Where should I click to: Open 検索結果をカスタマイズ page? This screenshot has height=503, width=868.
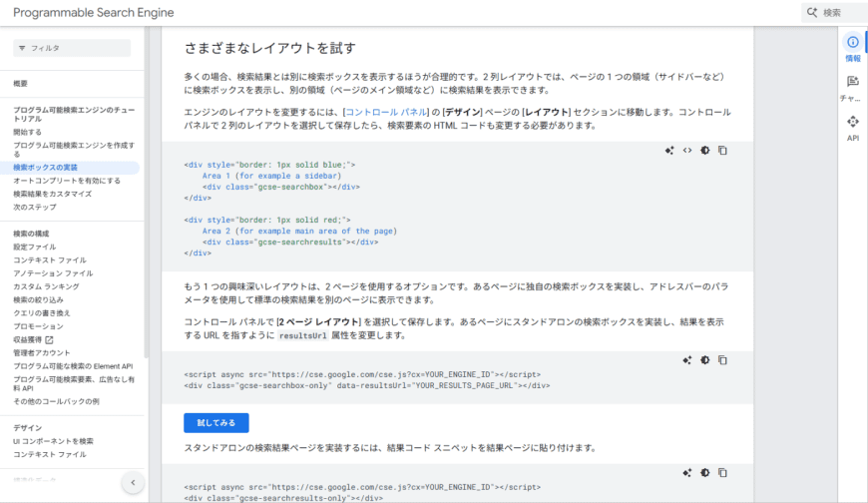tap(53, 194)
